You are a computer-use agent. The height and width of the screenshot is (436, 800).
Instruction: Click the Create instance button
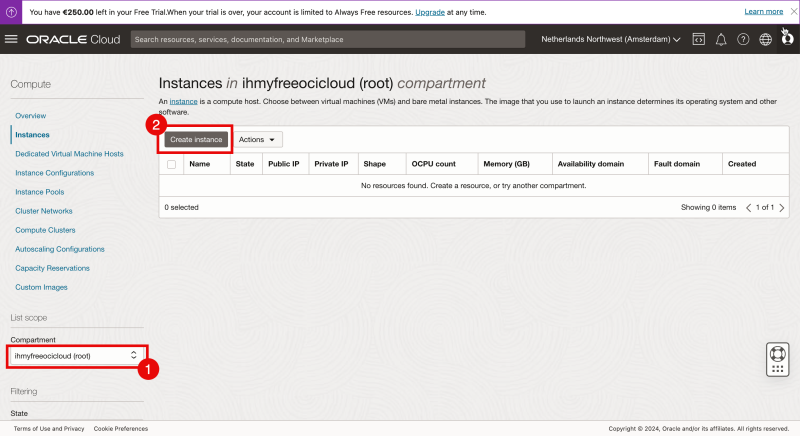[196, 139]
